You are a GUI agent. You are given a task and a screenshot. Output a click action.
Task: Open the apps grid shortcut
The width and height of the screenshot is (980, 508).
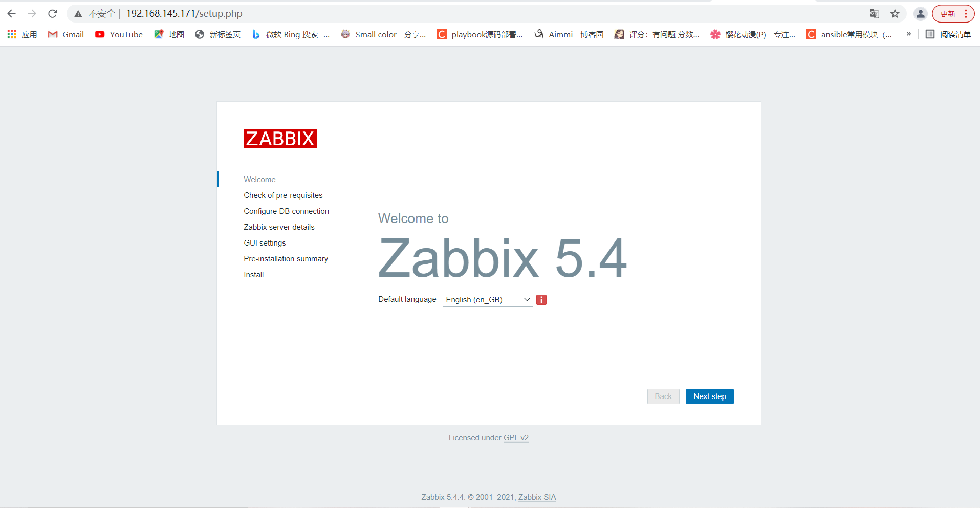point(22,34)
